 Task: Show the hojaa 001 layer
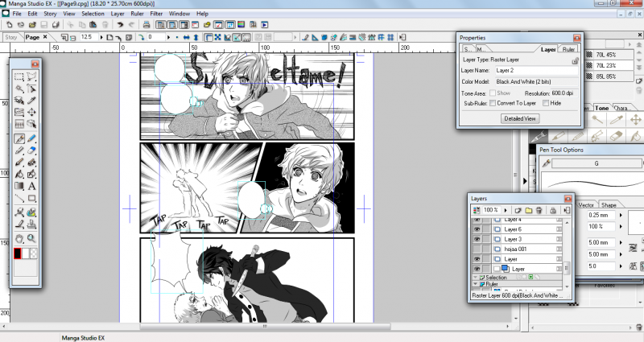(x=477, y=249)
